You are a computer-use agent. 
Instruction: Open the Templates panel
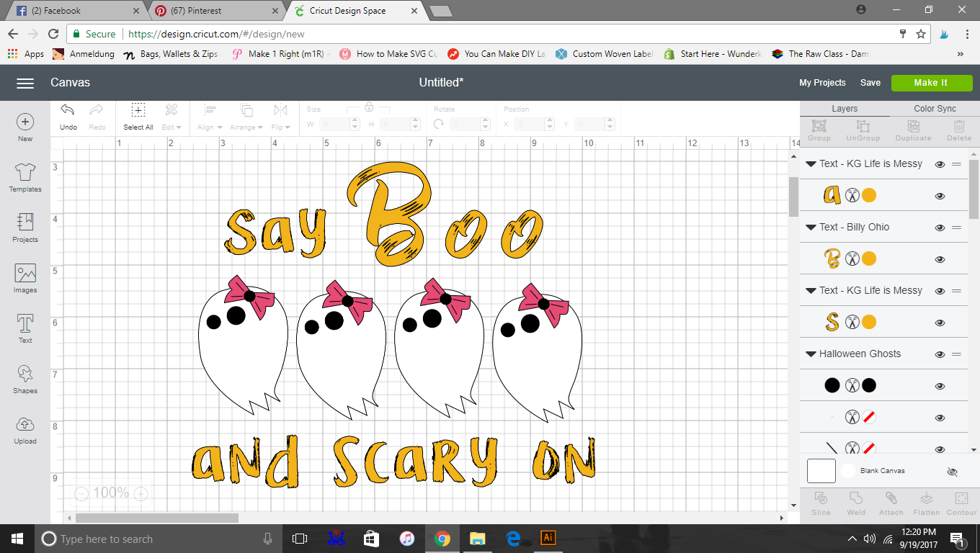[x=25, y=177]
